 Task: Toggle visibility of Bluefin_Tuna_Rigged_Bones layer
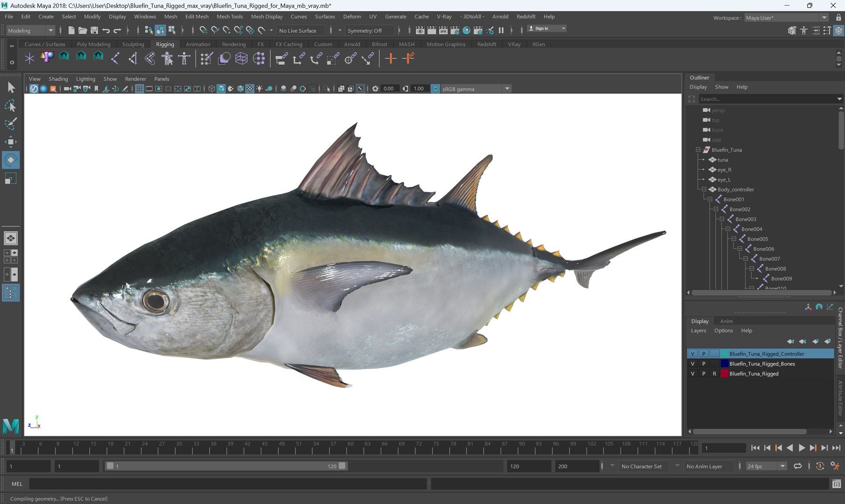[x=692, y=364]
